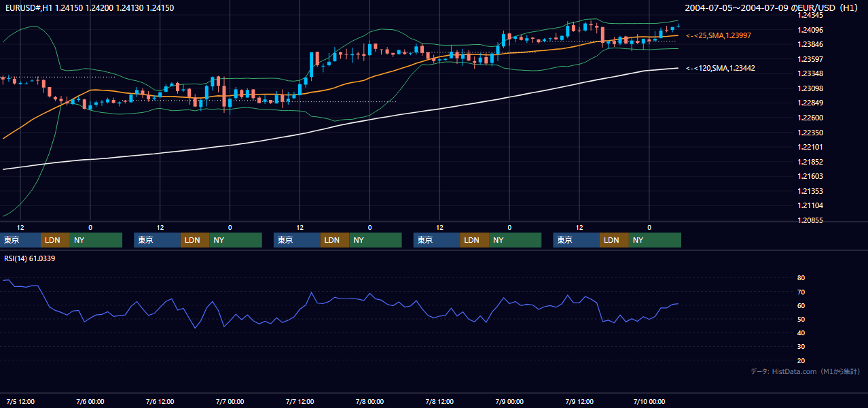Viewport: 868px width, 408px height.
Task: Click the 7/6 00:00 time label
Action: pos(90,401)
